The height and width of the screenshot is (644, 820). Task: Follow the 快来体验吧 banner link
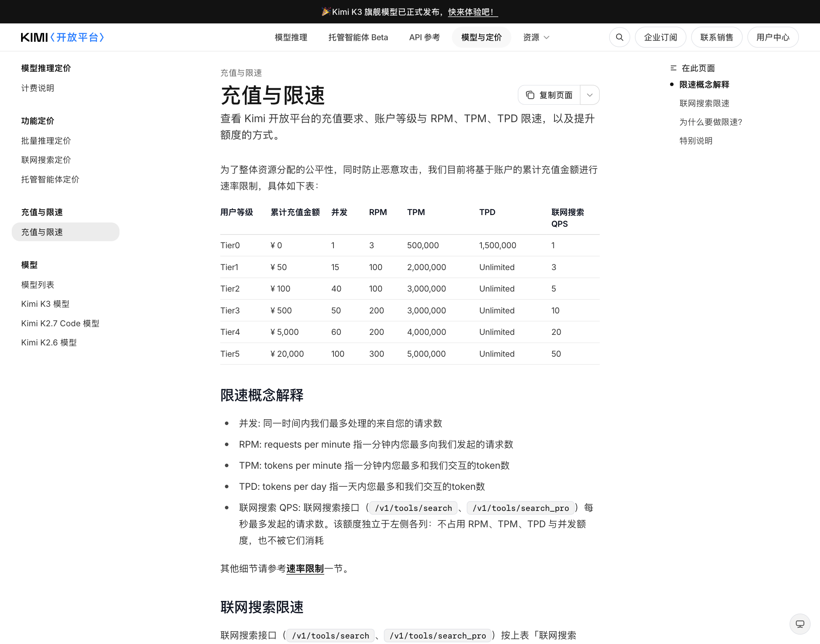coord(472,12)
